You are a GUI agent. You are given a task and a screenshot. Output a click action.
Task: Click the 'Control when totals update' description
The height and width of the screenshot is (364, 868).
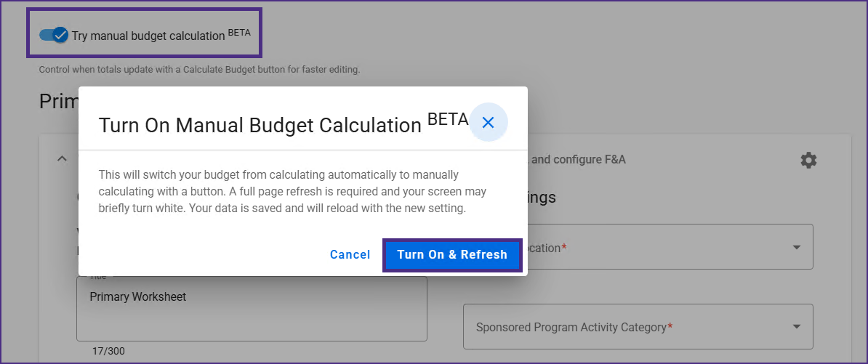(x=199, y=70)
